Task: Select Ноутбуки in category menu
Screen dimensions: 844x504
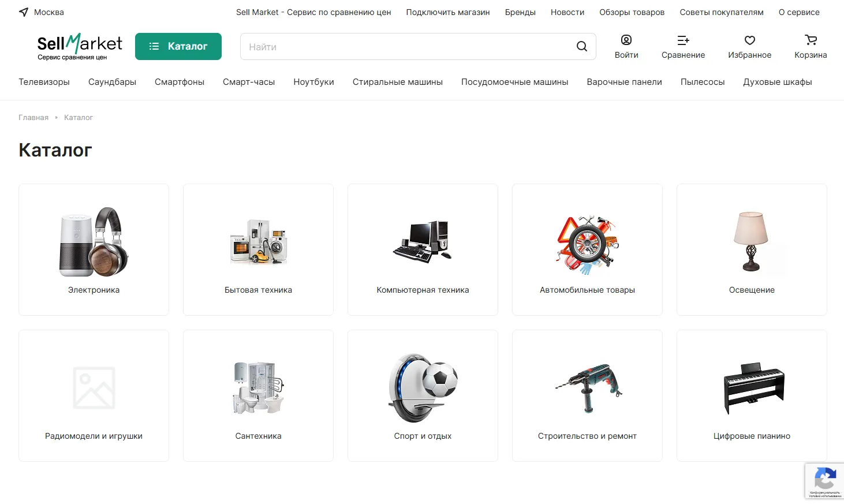Action: click(313, 82)
